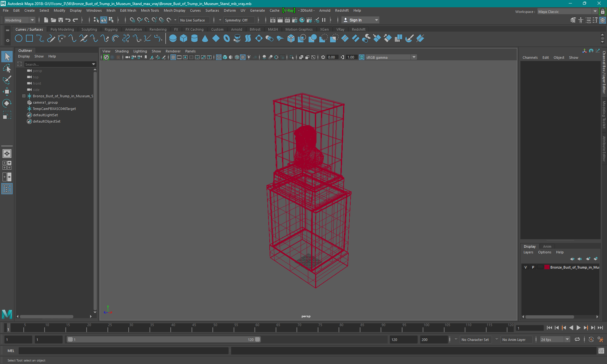Click the render current frame icon
Viewport: 607px width, 364px height.
[280, 20]
